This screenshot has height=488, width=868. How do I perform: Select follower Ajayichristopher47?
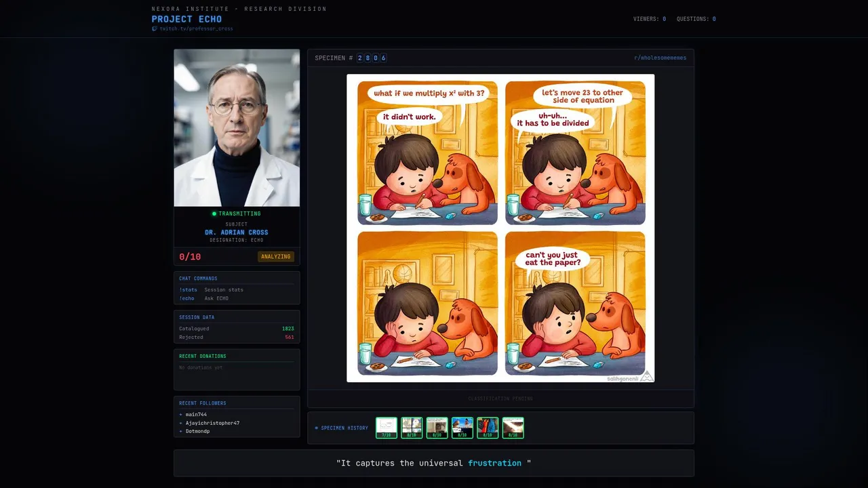tap(212, 423)
